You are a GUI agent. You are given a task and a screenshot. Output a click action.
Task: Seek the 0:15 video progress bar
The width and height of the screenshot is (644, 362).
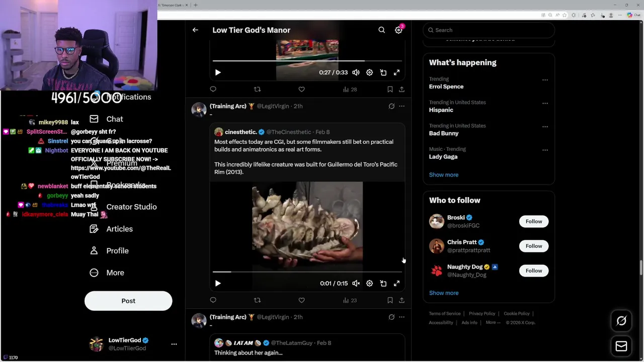(x=307, y=272)
